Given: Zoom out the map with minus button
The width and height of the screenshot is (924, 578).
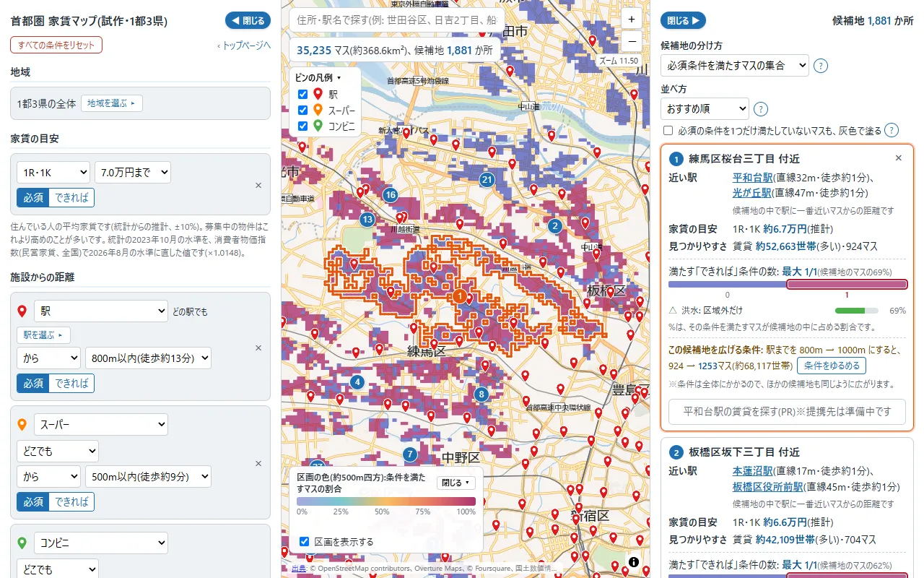Looking at the screenshot, I should click(631, 41).
